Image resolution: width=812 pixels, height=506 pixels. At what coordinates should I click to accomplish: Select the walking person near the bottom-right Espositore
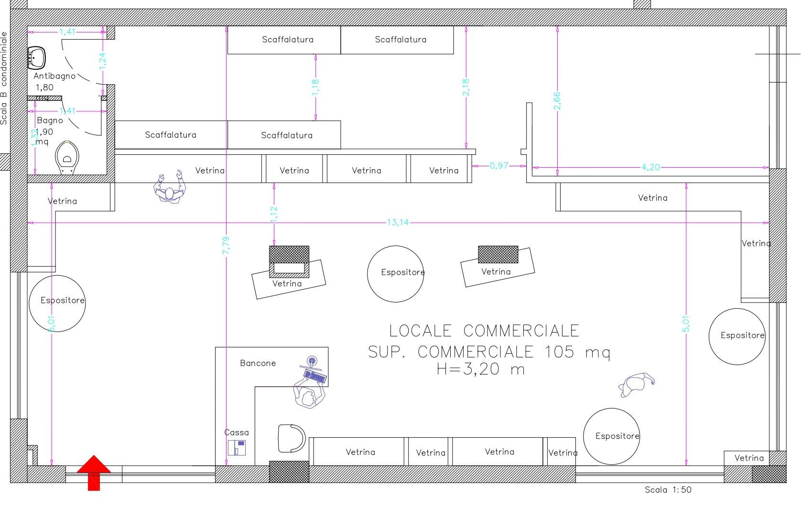(x=636, y=385)
